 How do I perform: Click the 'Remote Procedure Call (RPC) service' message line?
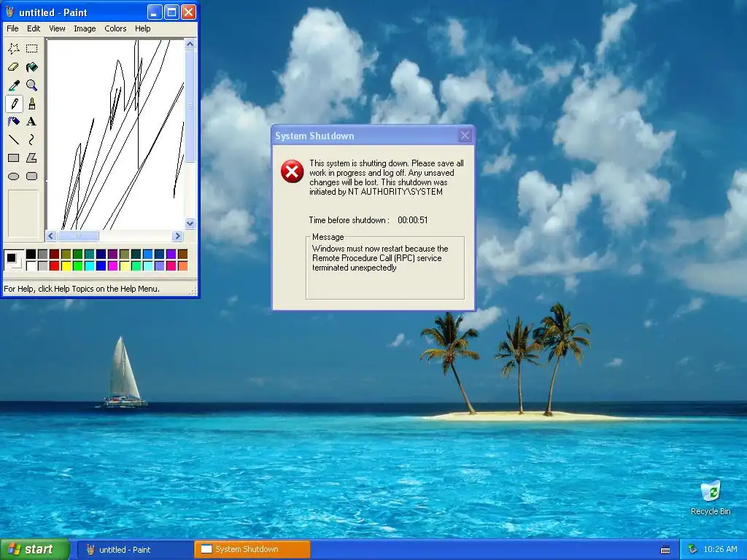[377, 258]
